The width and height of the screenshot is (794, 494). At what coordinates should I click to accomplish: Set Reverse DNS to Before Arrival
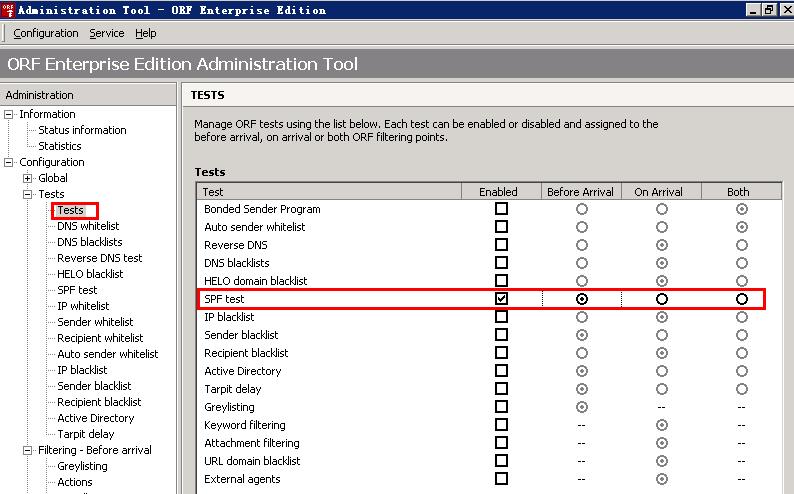(581, 245)
